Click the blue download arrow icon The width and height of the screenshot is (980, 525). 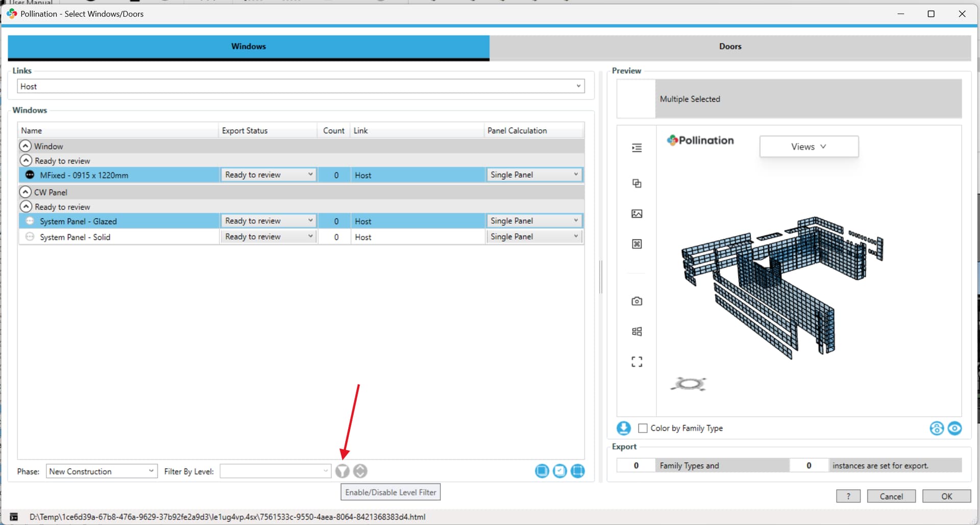click(x=624, y=428)
